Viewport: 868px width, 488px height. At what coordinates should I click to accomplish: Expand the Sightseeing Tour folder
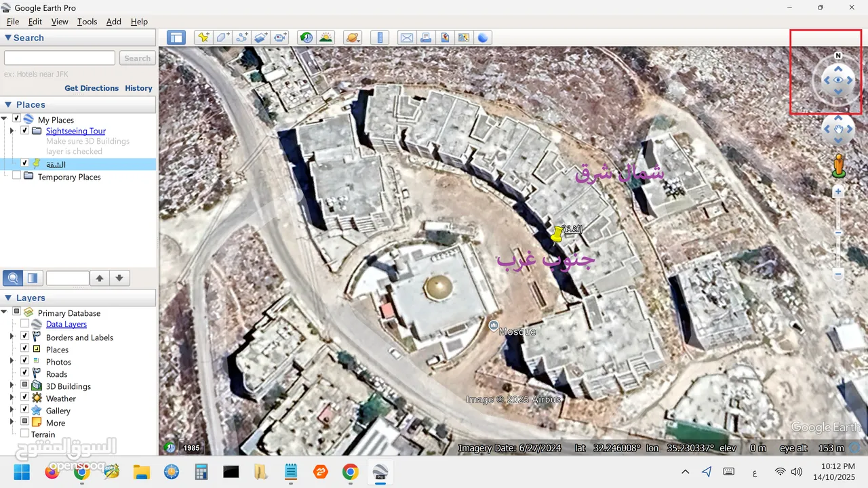(12, 131)
